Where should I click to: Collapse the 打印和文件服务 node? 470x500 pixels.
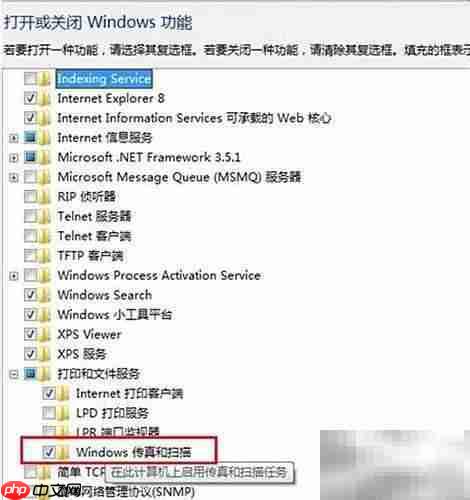pos(14,374)
